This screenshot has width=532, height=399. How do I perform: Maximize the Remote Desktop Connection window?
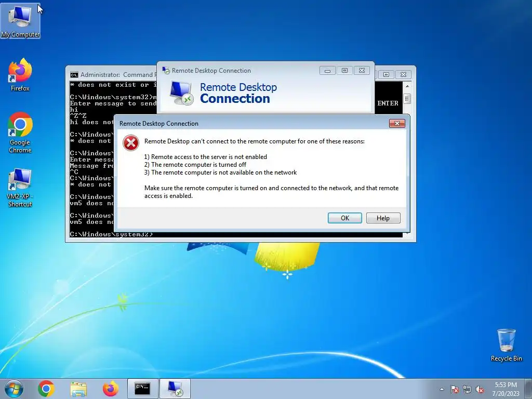click(344, 71)
